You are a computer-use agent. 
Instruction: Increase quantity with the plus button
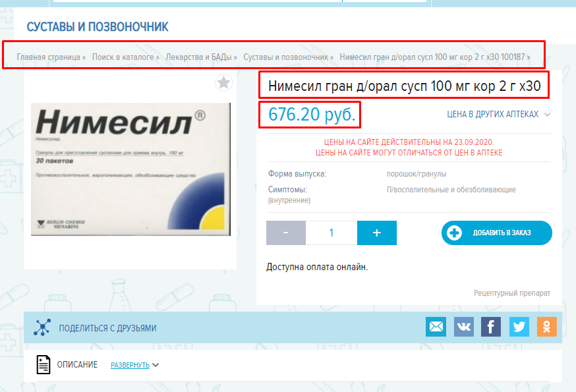[x=377, y=233]
